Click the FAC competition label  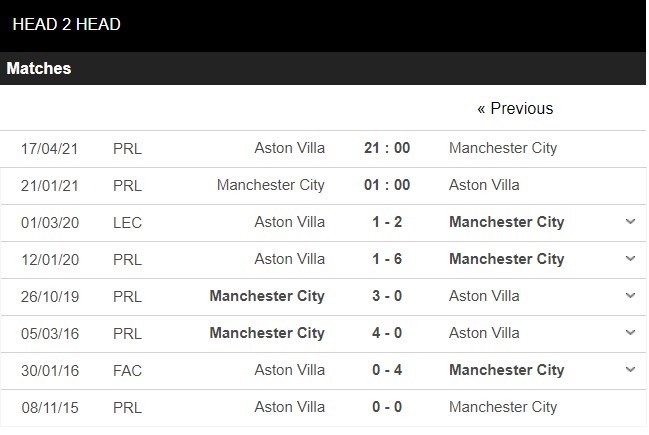[127, 370]
